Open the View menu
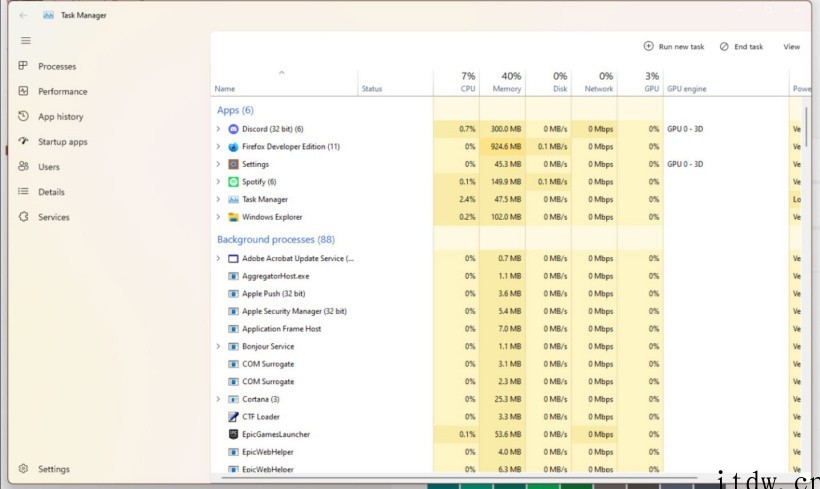This screenshot has height=489, width=820. click(791, 47)
